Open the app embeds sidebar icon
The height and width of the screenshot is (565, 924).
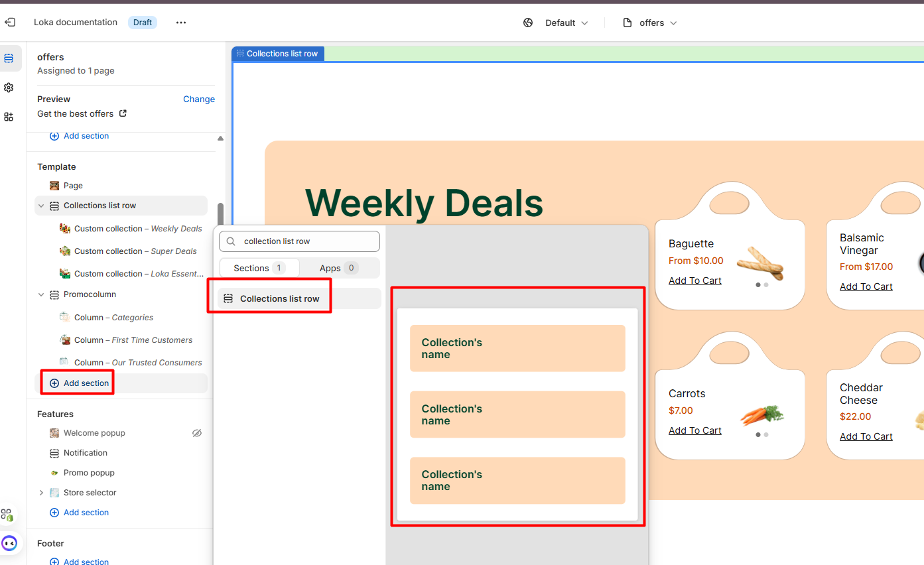click(x=9, y=117)
